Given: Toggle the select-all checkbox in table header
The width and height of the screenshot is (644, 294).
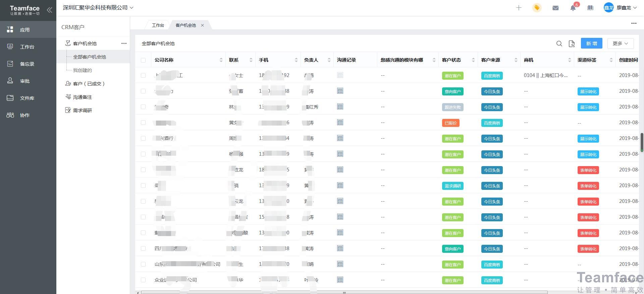Looking at the screenshot, I should click(x=143, y=60).
